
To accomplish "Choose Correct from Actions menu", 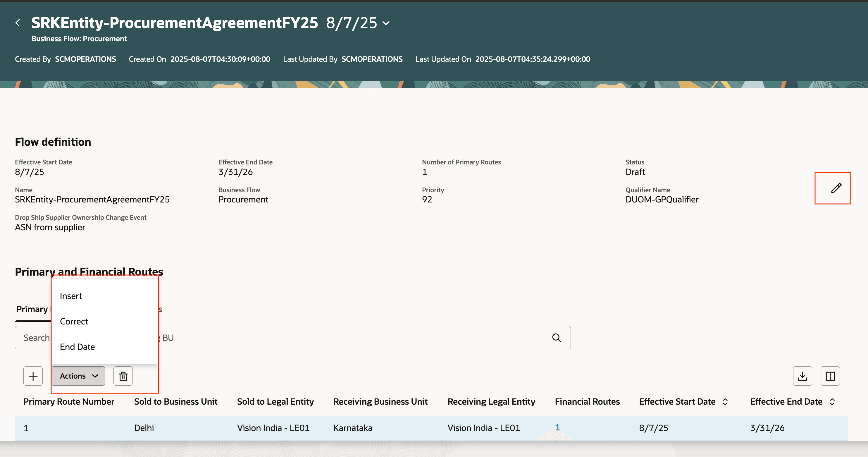I will coord(74,322).
